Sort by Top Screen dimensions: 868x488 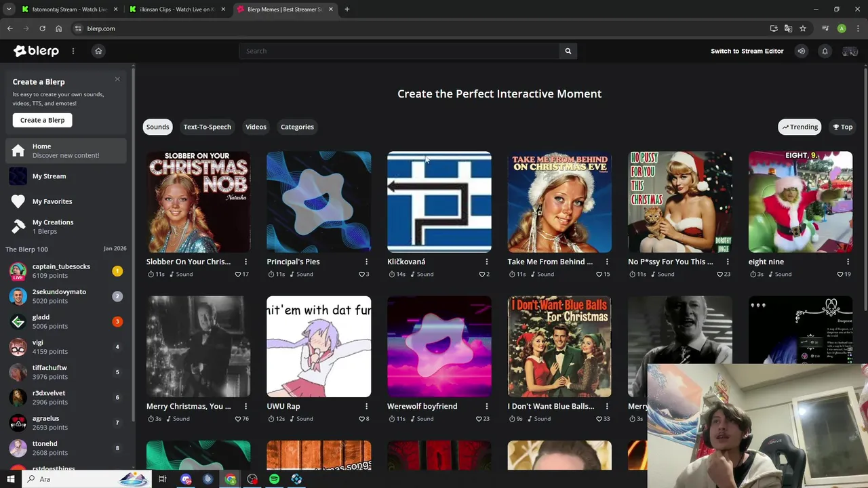[843, 127]
